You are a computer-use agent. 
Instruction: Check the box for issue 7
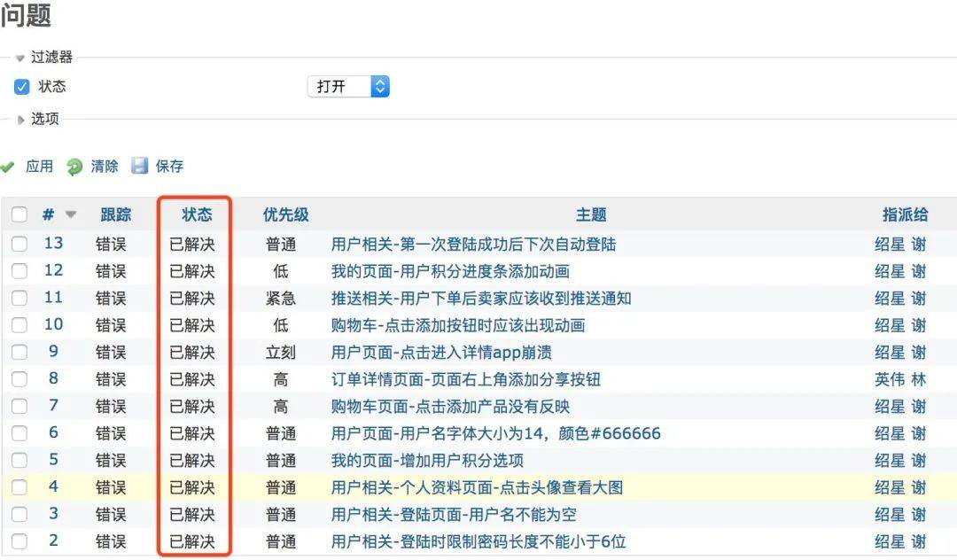tap(19, 406)
